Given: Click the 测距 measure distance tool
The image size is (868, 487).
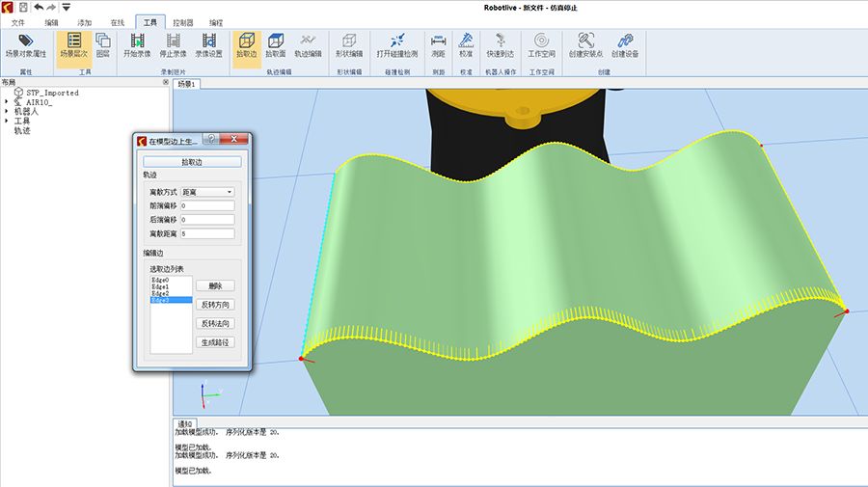Looking at the screenshot, I should point(438,45).
